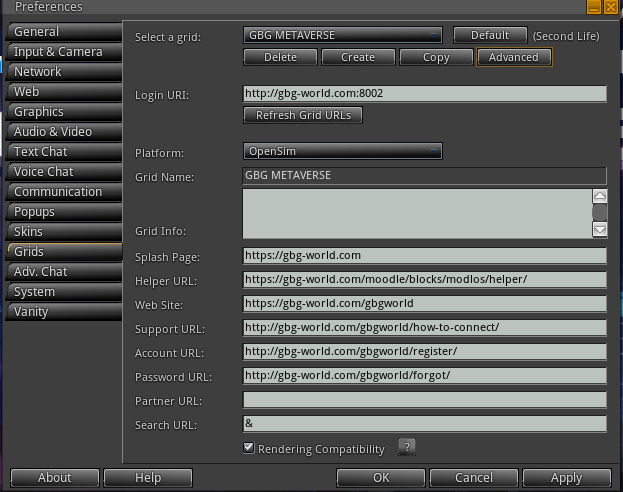Expand the Platform OpenSim dropdown
Image resolution: width=623 pixels, height=492 pixels.
pyautogui.click(x=343, y=152)
